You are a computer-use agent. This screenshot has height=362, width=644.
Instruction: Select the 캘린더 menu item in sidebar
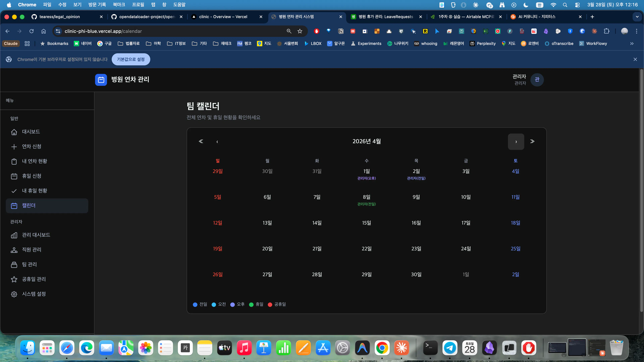tap(47, 206)
